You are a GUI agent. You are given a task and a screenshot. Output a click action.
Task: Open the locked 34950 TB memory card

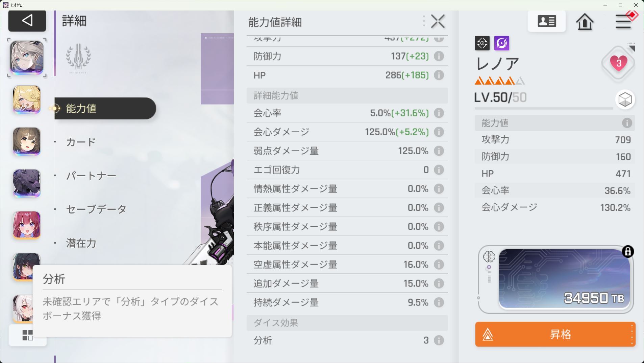click(564, 279)
